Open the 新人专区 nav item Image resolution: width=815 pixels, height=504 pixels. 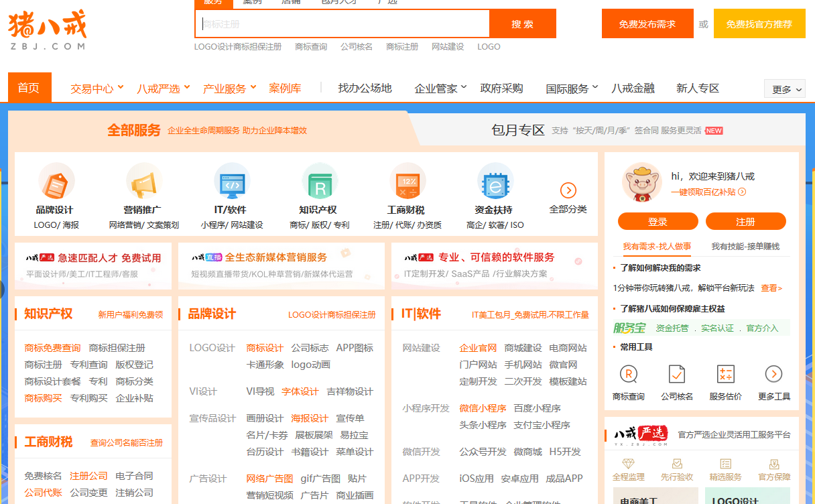tap(698, 88)
